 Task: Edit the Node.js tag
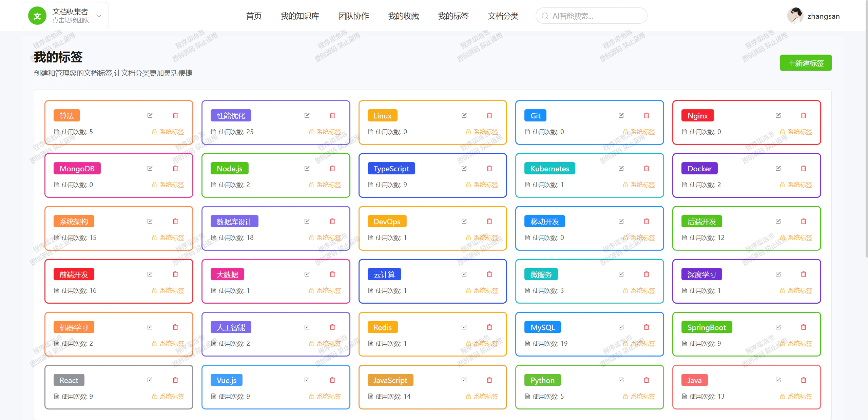point(307,168)
